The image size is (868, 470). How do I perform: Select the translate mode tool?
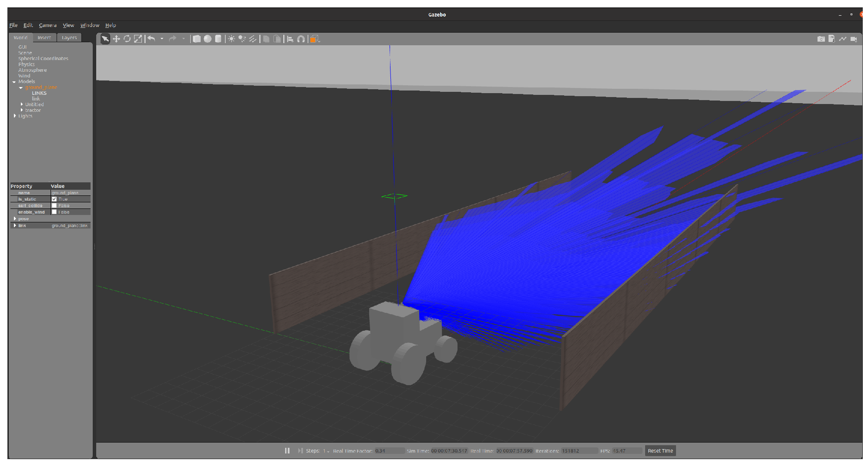coord(116,39)
